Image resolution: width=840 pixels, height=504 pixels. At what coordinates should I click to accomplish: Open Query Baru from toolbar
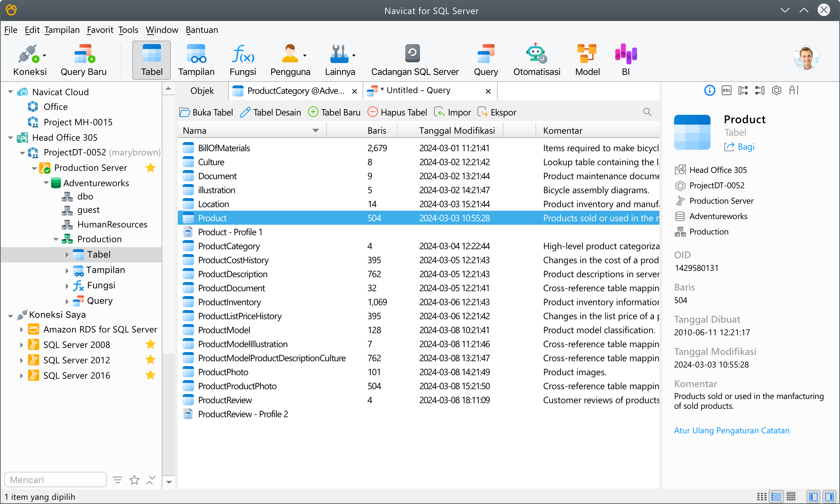(84, 60)
